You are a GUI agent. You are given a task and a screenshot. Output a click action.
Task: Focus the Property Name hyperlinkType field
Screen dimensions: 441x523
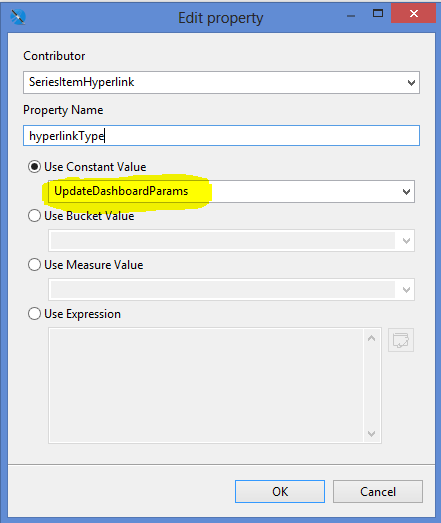tap(222, 135)
